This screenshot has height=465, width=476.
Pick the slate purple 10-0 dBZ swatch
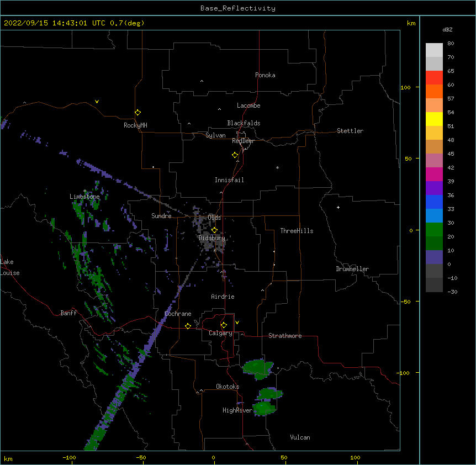click(434, 257)
